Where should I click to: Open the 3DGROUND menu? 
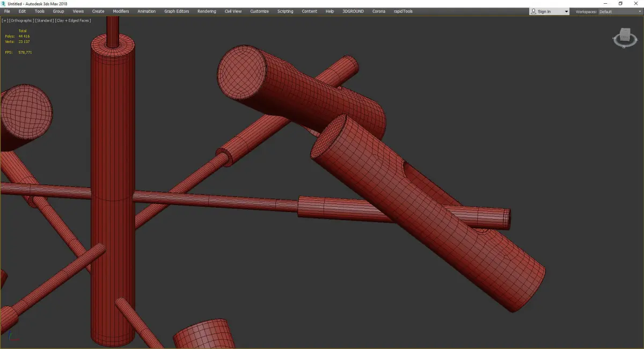coord(353,11)
